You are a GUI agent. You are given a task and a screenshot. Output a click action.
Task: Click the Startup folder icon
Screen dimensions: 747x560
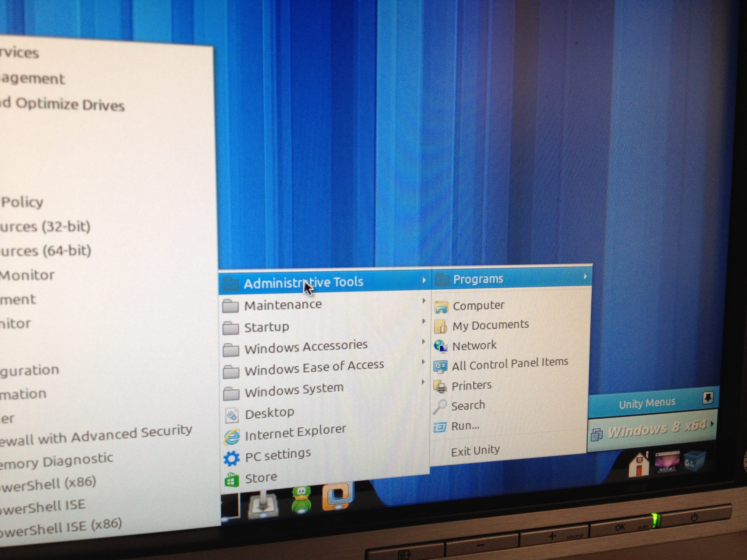click(231, 328)
